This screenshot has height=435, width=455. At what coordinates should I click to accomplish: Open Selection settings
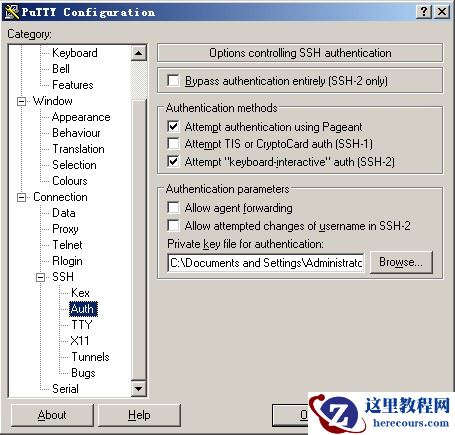[74, 165]
